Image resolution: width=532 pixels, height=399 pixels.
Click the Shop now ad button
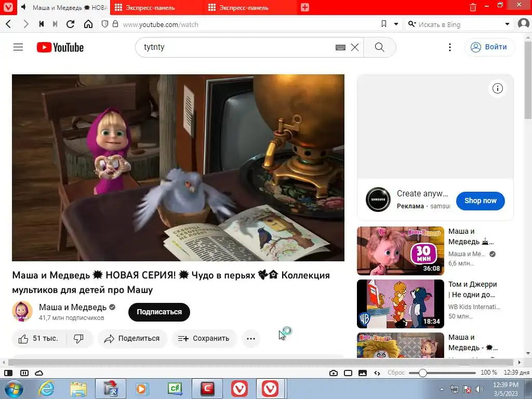click(481, 201)
